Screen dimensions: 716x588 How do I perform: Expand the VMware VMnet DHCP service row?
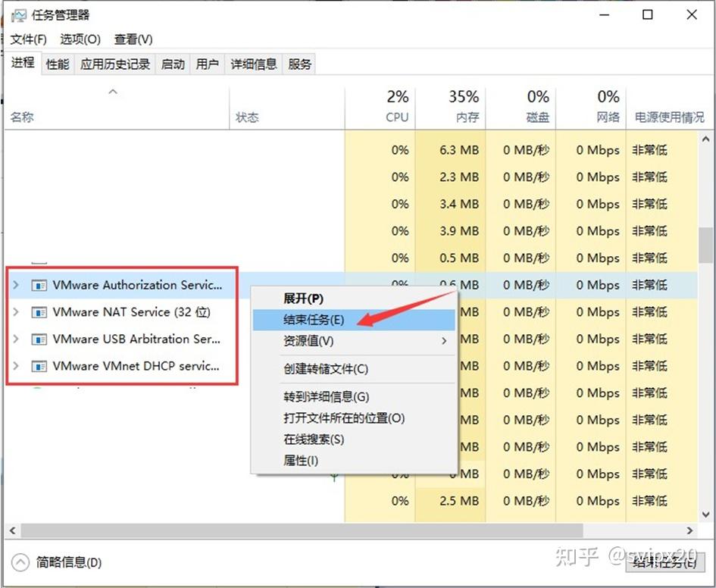click(x=16, y=366)
